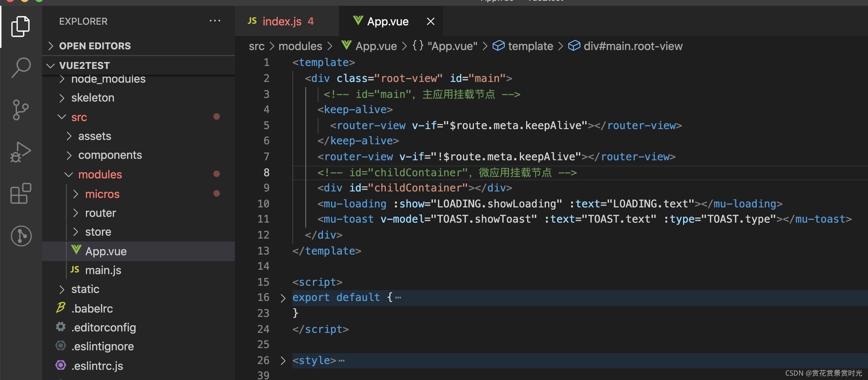Open Explorer more actions ellipsis

[x=215, y=21]
